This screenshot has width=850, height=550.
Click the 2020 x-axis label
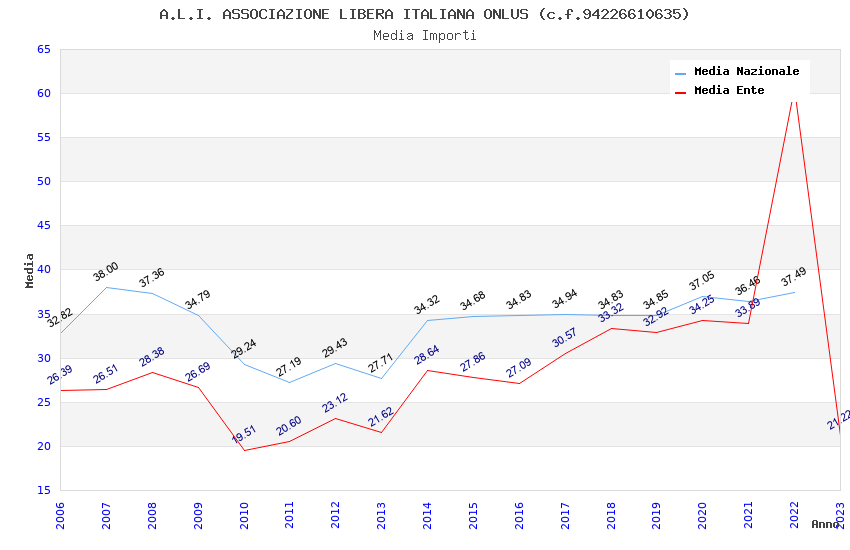click(703, 515)
